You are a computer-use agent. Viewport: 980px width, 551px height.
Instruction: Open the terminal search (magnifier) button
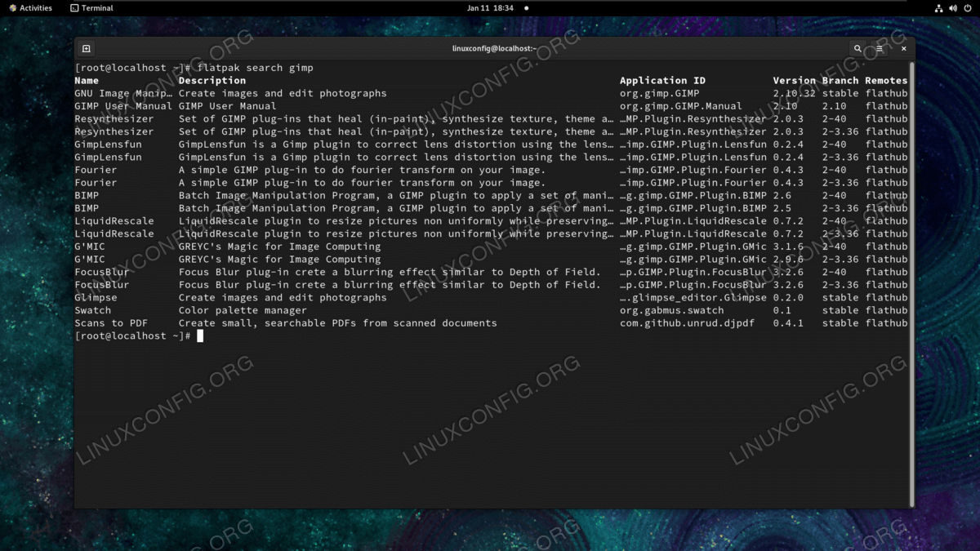[x=857, y=49]
